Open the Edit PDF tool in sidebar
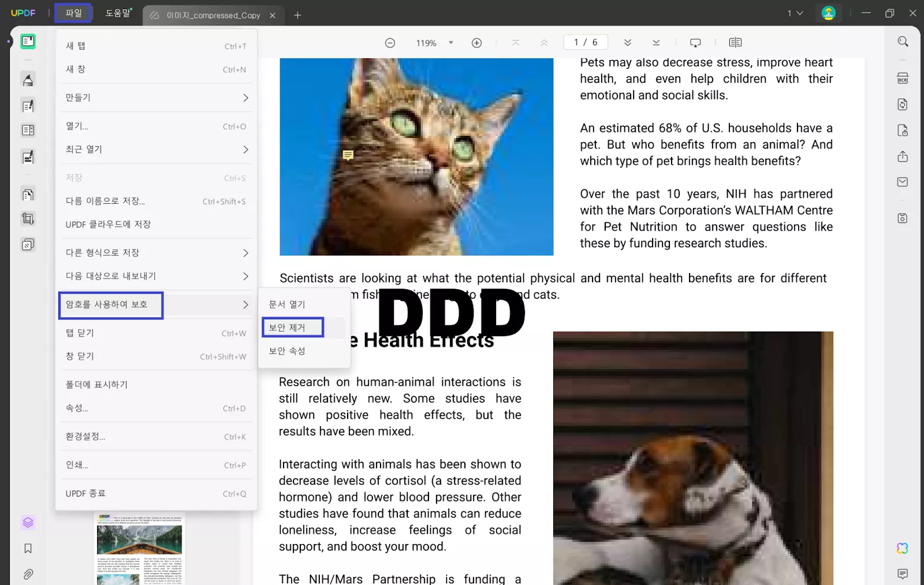This screenshot has height=585, width=924. (28, 106)
